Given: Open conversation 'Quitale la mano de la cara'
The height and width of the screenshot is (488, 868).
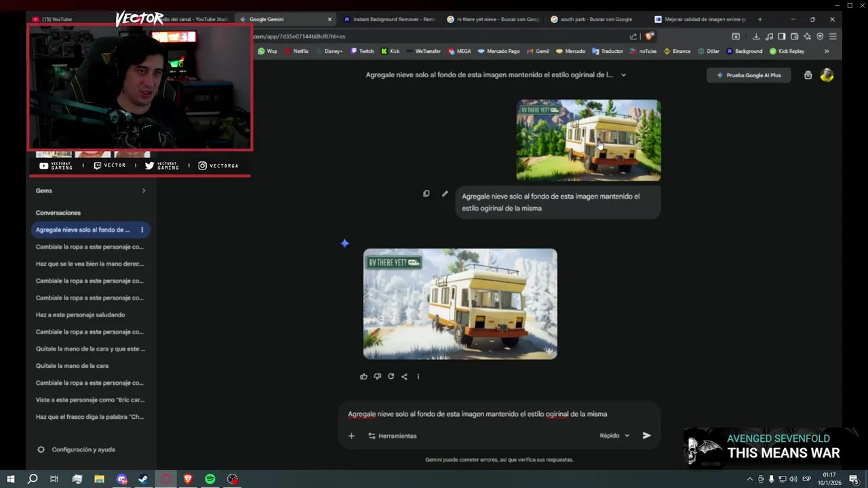Looking at the screenshot, I should click(x=72, y=366).
